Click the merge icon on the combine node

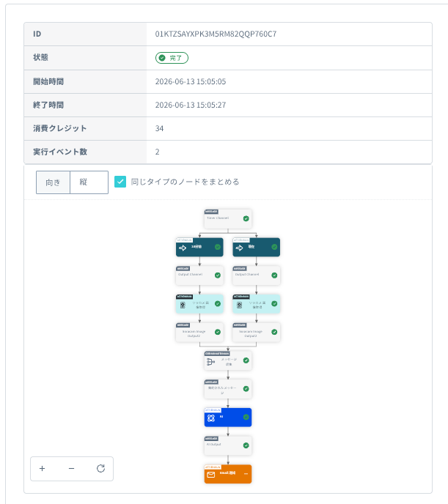pos(211,362)
